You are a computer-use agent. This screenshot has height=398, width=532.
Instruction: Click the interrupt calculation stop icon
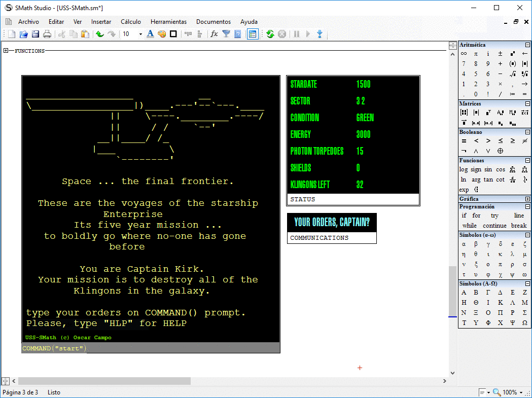point(281,34)
